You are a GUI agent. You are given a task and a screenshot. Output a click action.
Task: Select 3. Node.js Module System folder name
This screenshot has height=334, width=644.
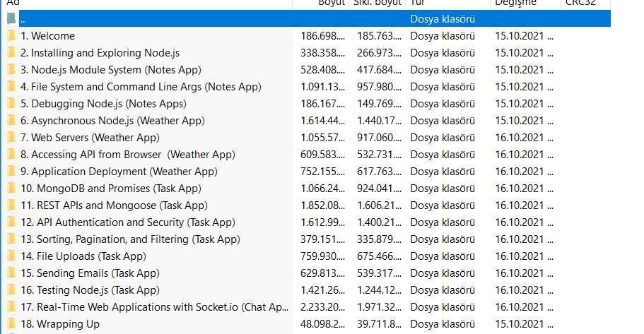click(111, 70)
